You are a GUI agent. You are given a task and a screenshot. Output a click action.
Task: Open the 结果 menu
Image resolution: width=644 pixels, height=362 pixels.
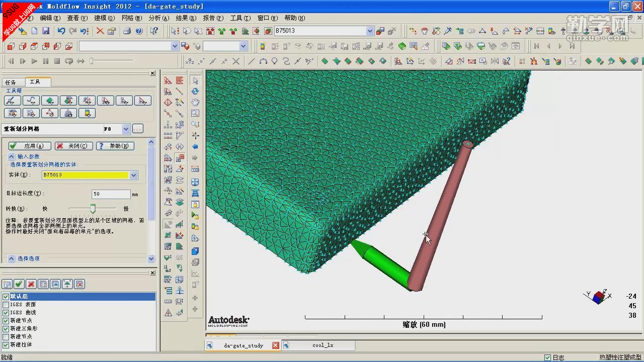(186, 18)
